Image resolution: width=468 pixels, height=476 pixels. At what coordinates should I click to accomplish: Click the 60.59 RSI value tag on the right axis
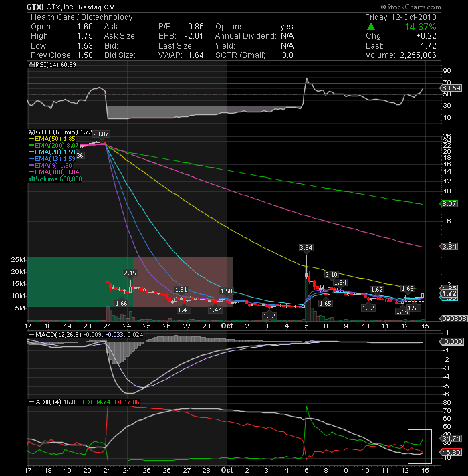click(x=451, y=88)
